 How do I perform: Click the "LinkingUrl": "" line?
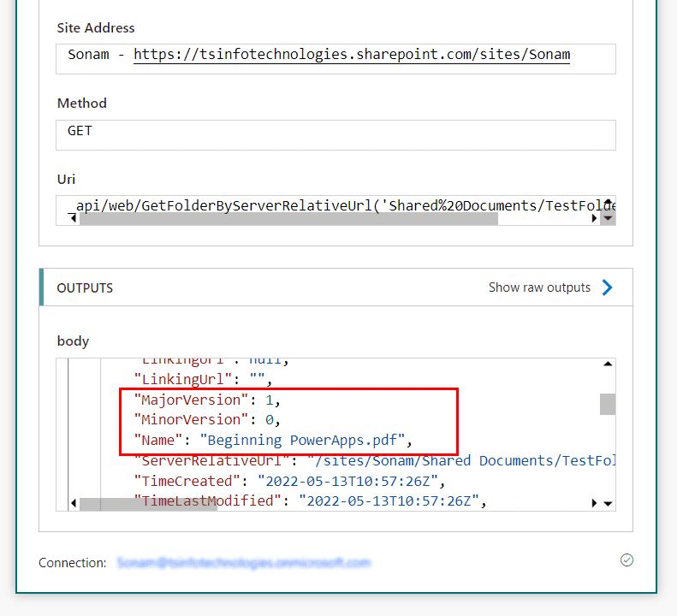[x=203, y=380]
